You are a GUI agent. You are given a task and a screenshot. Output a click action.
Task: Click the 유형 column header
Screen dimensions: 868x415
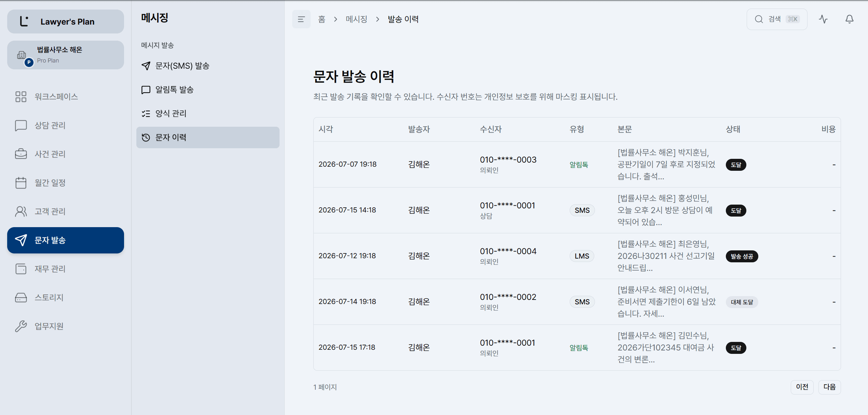[577, 129]
